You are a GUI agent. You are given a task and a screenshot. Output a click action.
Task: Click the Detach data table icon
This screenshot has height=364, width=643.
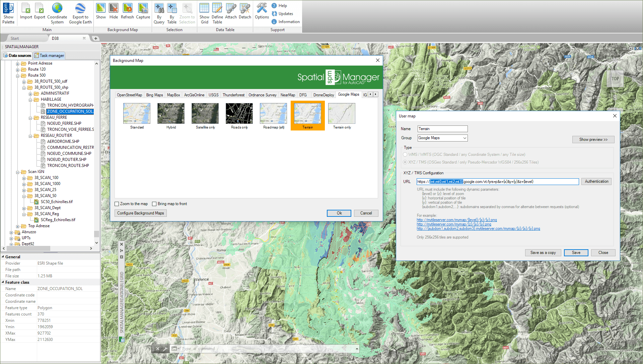(245, 11)
